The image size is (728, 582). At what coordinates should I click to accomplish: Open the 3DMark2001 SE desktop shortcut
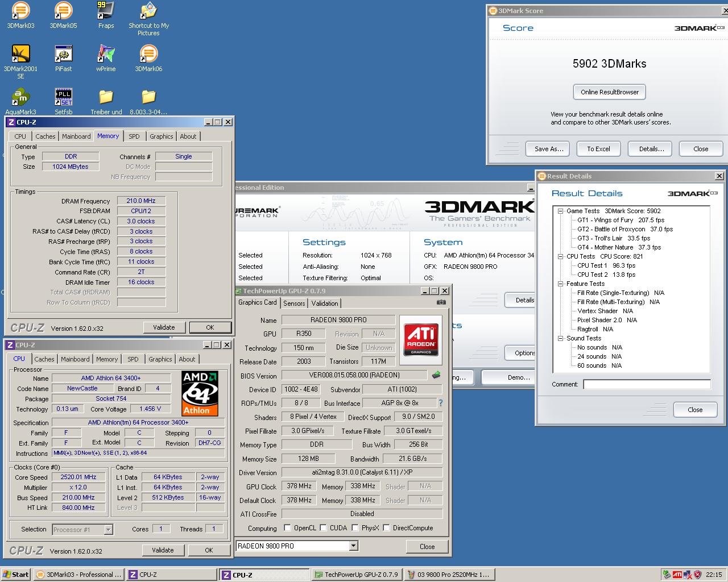[20, 55]
